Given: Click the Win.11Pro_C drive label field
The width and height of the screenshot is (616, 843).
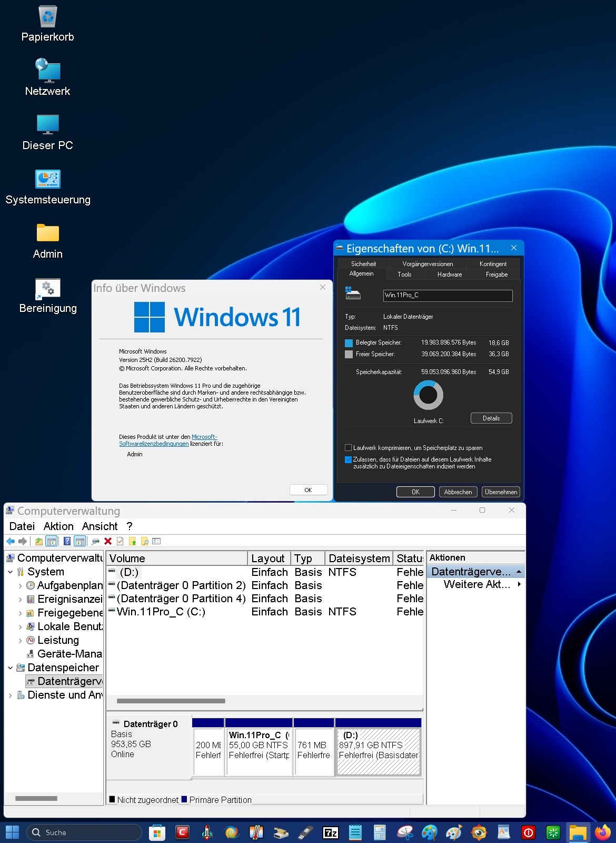Looking at the screenshot, I should point(448,295).
